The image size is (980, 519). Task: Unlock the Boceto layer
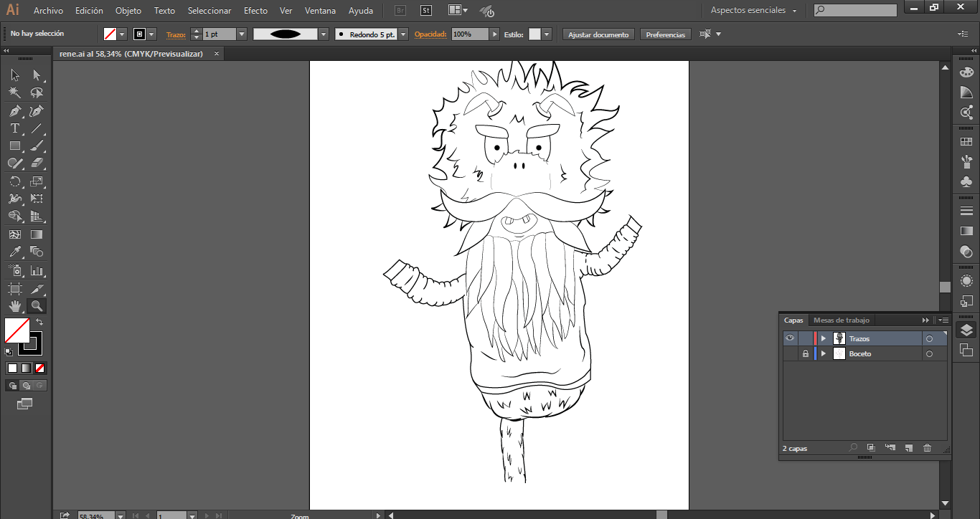coord(806,354)
